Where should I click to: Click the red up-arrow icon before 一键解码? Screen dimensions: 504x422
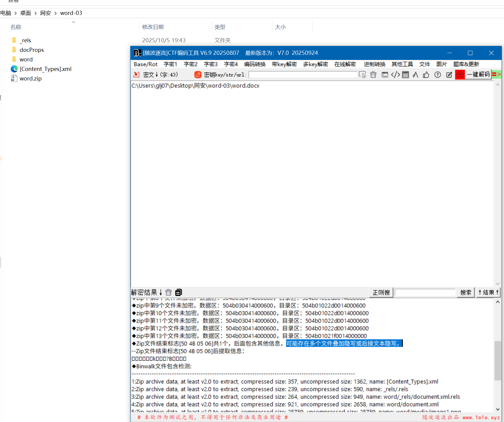click(460, 75)
